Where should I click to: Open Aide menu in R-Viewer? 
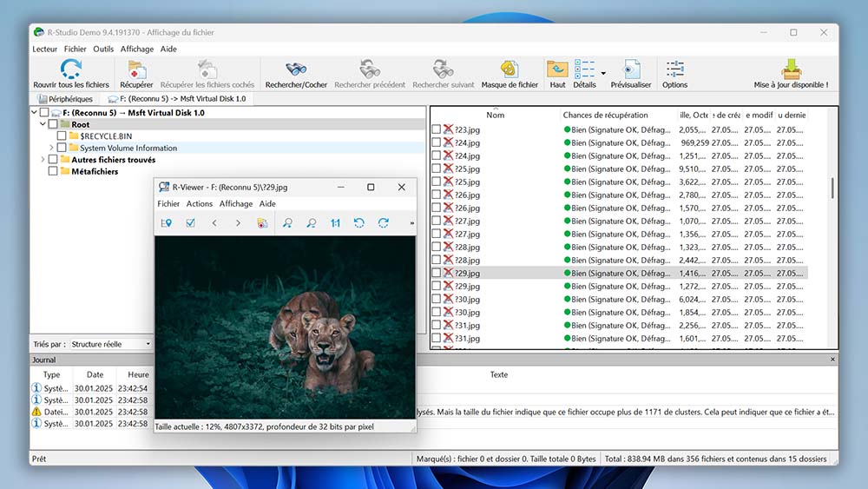pyautogui.click(x=267, y=204)
